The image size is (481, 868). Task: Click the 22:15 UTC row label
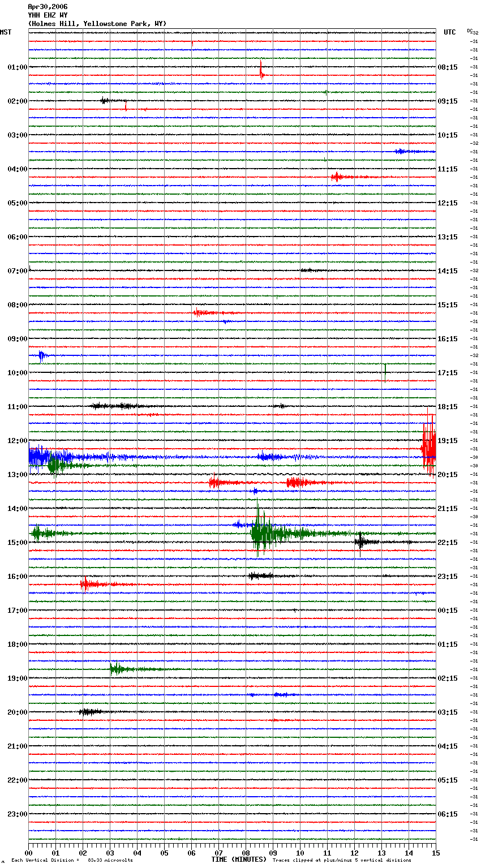pyautogui.click(x=448, y=543)
